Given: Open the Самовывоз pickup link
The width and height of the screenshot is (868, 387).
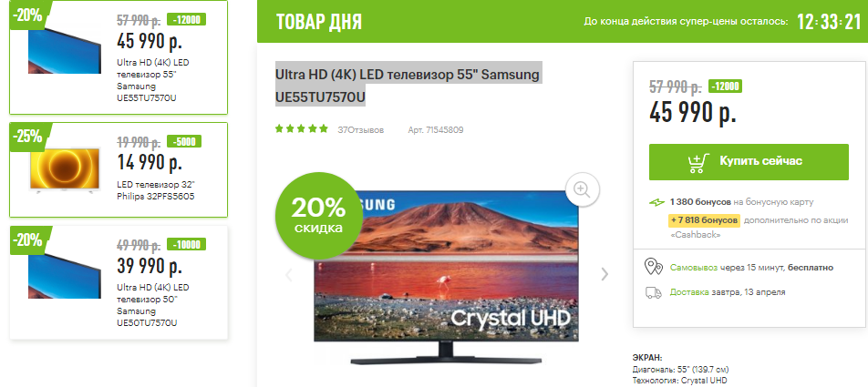Looking at the screenshot, I should click(x=694, y=268).
